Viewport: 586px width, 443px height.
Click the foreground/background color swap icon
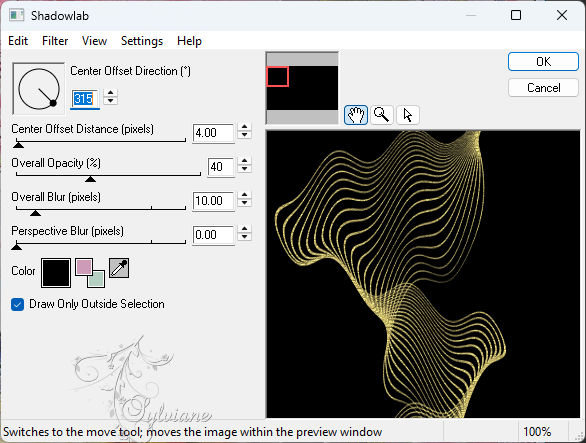coord(90,273)
